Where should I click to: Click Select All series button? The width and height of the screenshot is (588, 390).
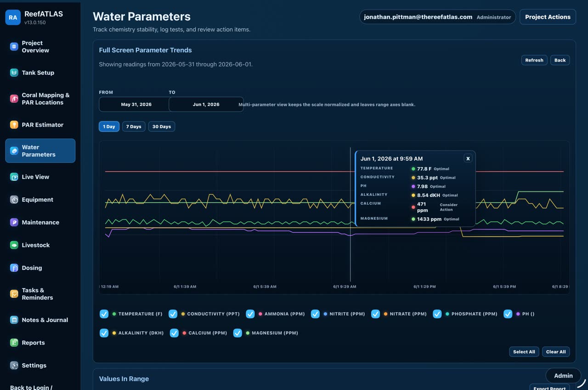[524, 352]
